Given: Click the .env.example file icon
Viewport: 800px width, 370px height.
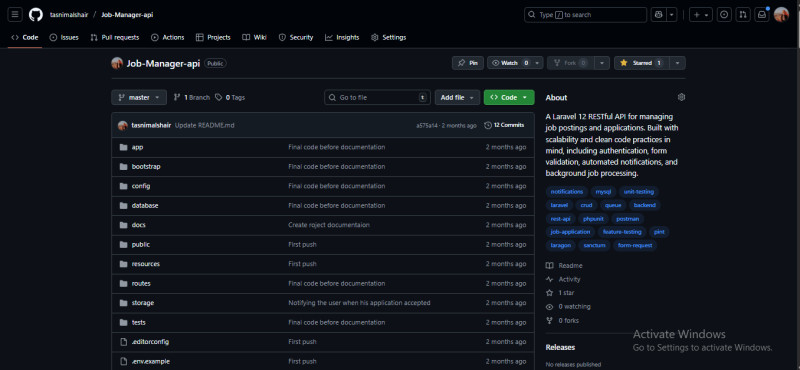Looking at the screenshot, I should pyautogui.click(x=123, y=361).
